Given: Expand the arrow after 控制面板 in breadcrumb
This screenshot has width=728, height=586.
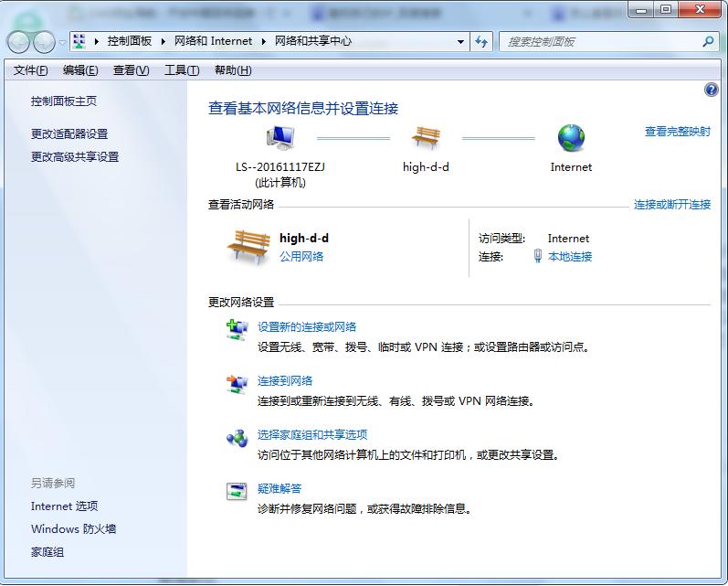Looking at the screenshot, I should [164, 41].
